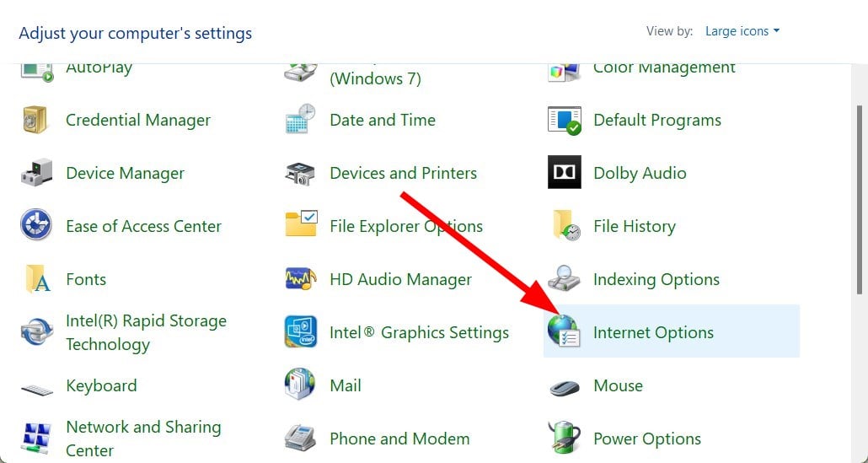This screenshot has width=868, height=463.
Task: Open the File History folder icon
Action: coord(566,225)
